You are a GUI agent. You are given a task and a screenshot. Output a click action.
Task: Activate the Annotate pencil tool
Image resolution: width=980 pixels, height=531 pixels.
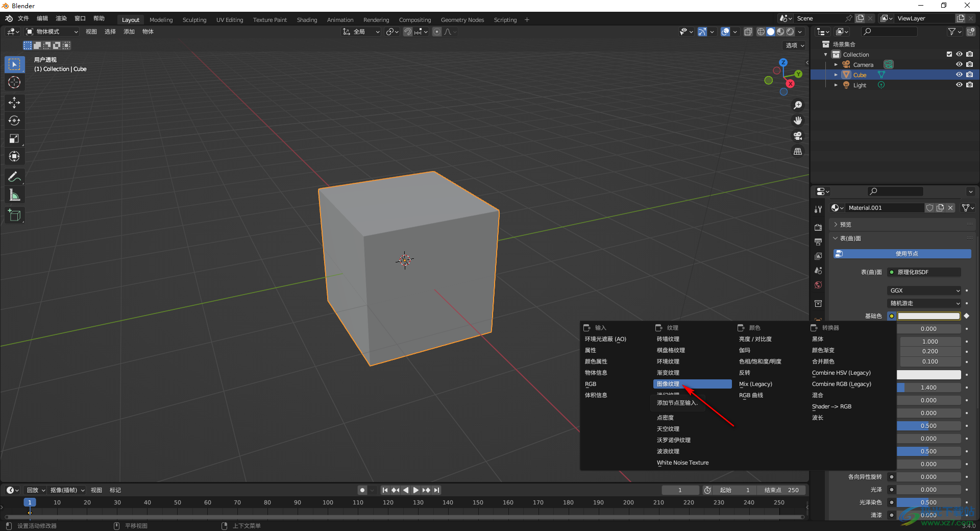pos(14,177)
